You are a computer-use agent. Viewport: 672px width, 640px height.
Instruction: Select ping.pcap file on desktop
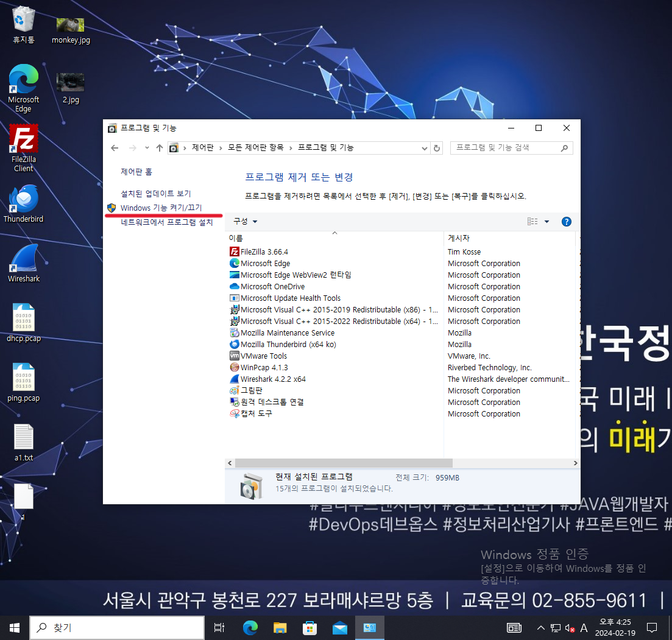click(24, 382)
